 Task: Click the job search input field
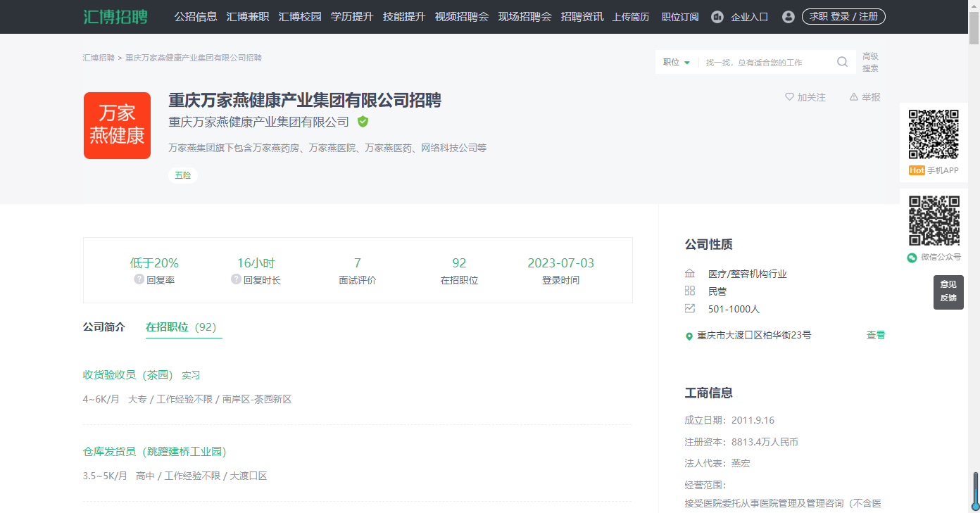[767, 63]
